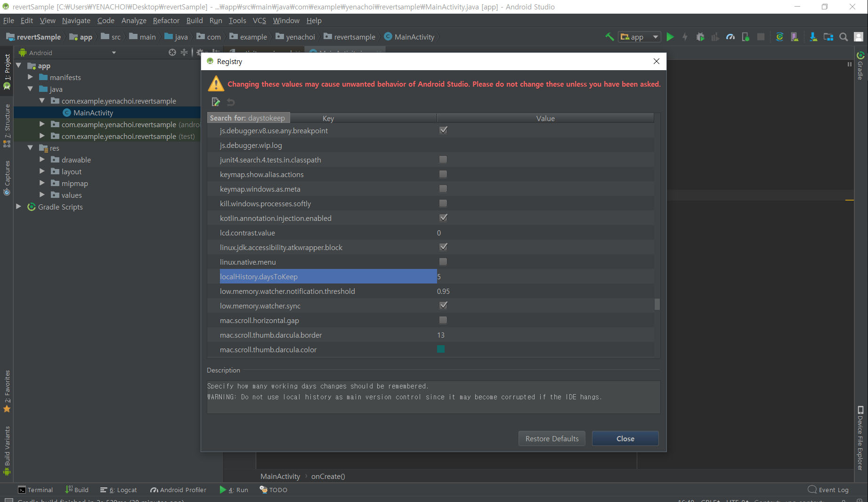Open the Refactor menu
The width and height of the screenshot is (868, 502).
(x=166, y=21)
